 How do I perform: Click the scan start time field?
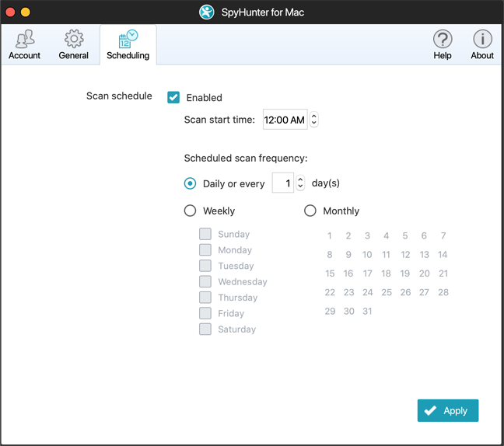(x=285, y=120)
